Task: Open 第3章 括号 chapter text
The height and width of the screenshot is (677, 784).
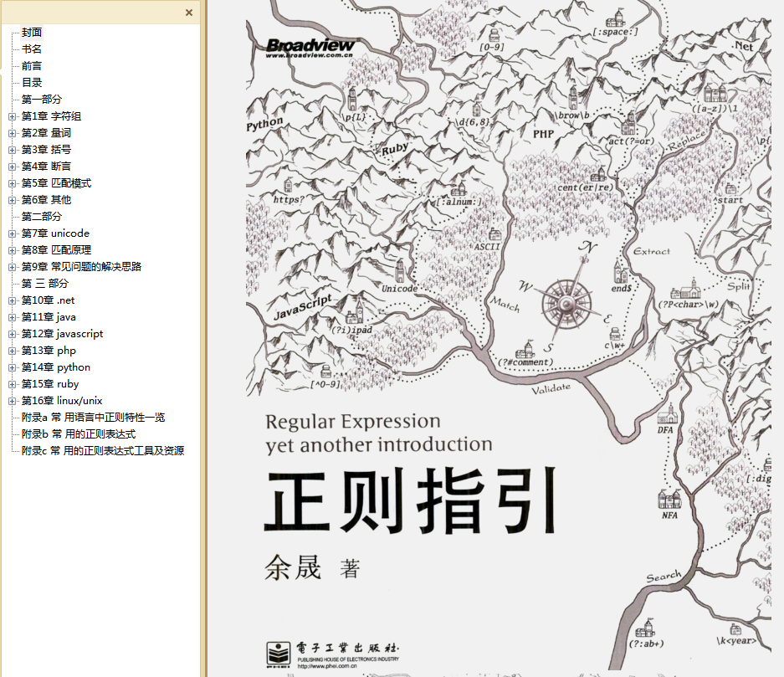Action: [46, 150]
